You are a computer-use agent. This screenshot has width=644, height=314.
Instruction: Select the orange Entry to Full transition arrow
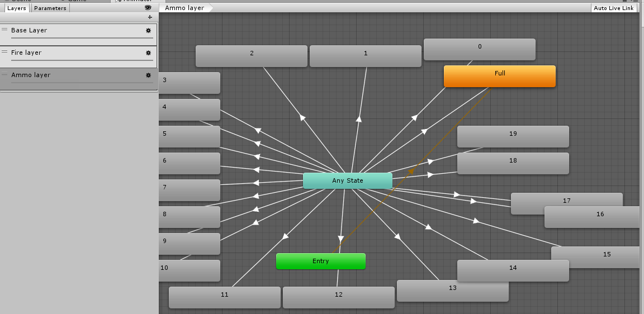(411, 172)
